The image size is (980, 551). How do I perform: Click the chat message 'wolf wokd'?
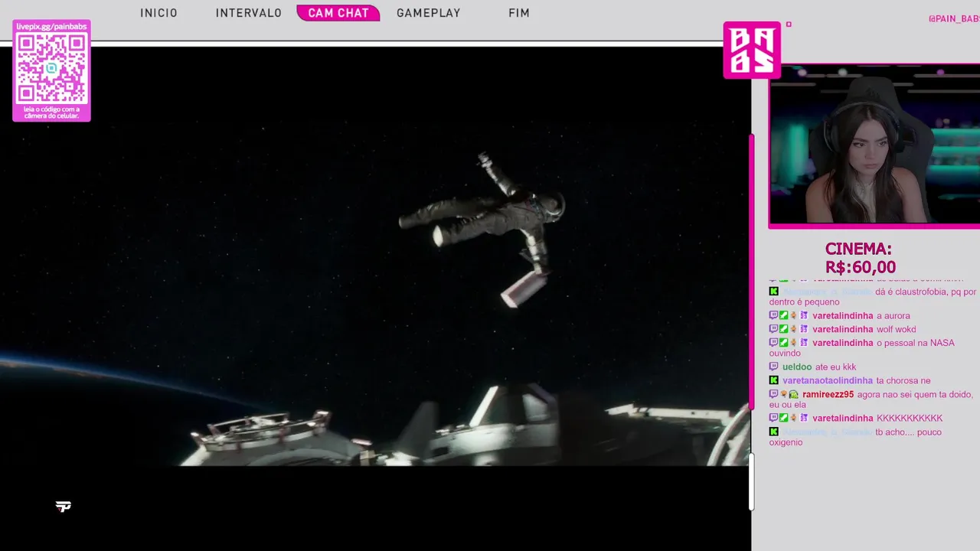(897, 329)
